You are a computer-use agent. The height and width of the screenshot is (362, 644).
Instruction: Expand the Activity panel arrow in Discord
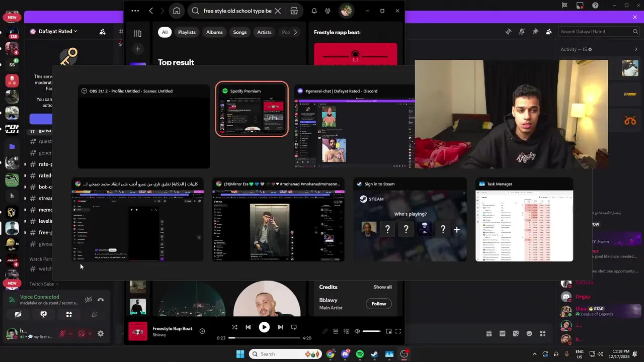pos(636,49)
